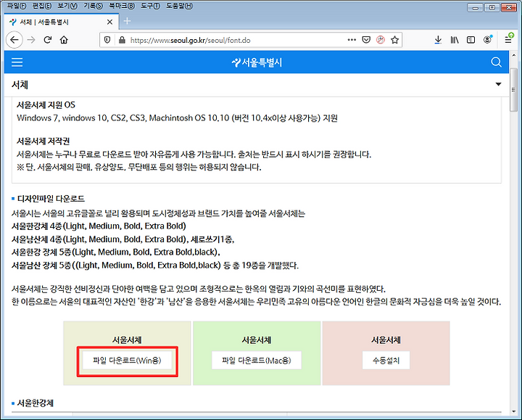522x420 pixels.
Task: Open the Seoul site hamburger menu
Action: coord(17,62)
